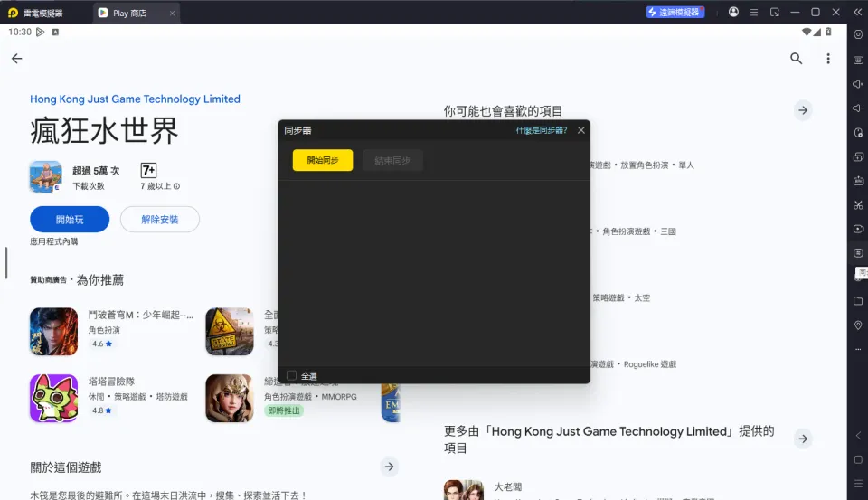Image resolution: width=868 pixels, height=500 pixels.
Task: Click the 贊助商廣告 · 為你推薦 heading
Action: [77, 279]
